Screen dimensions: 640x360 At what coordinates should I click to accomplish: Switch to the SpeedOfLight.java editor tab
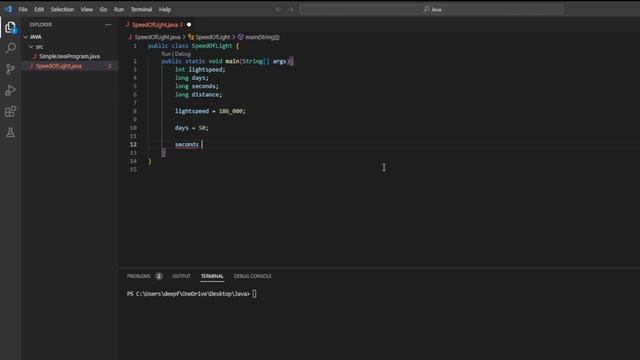click(155, 25)
